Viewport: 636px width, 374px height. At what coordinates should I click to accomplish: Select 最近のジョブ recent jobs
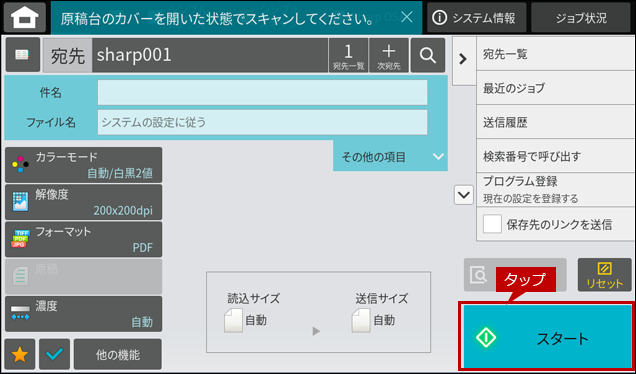pos(555,88)
